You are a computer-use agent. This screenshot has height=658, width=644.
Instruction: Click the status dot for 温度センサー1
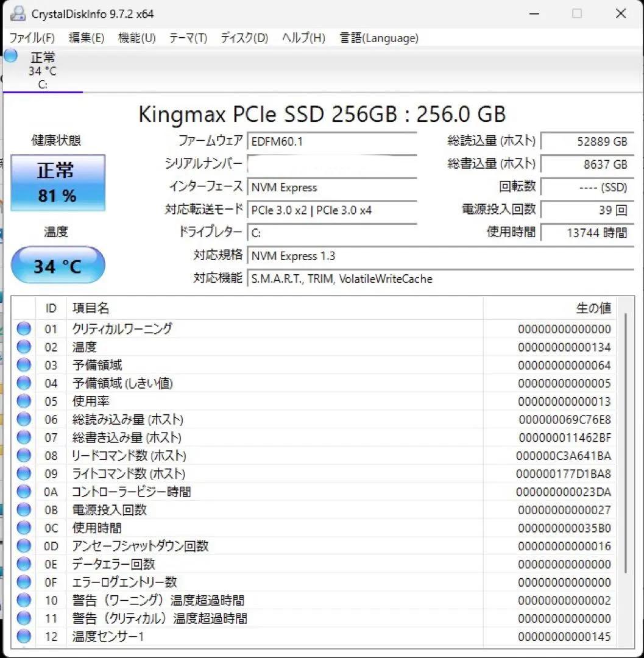click(23, 636)
